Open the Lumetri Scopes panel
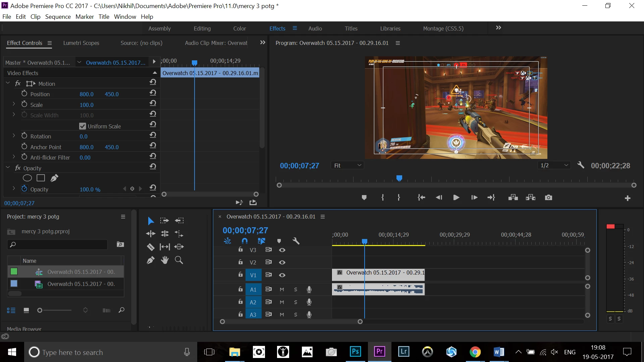The image size is (644, 362). [x=81, y=43]
